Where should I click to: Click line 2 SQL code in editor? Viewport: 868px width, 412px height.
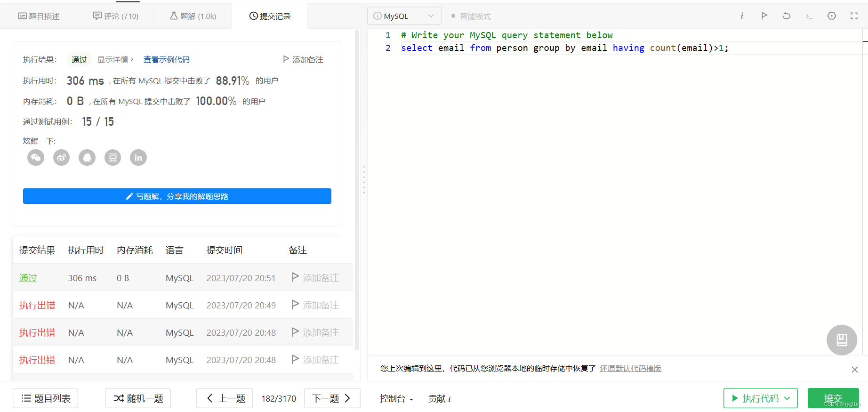(x=564, y=48)
